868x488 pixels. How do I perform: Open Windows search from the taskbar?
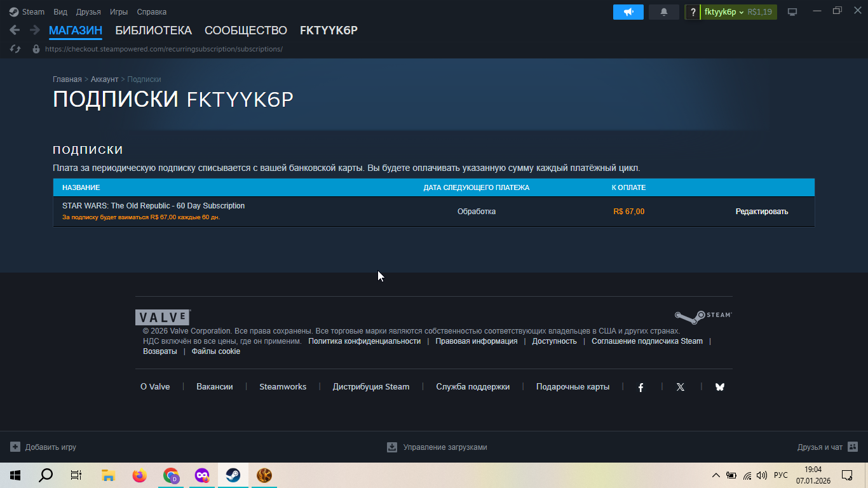46,475
